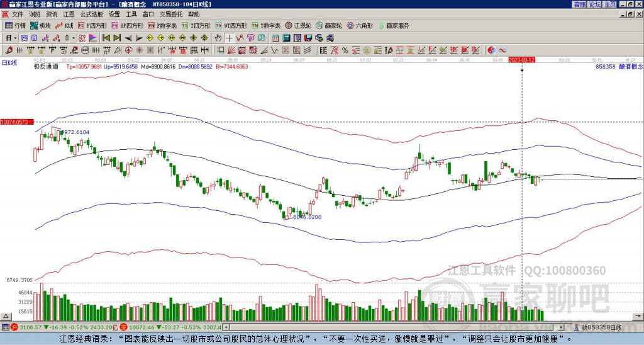The image size is (644, 345).
Task: Open the calculator icon
Action: 287,38
